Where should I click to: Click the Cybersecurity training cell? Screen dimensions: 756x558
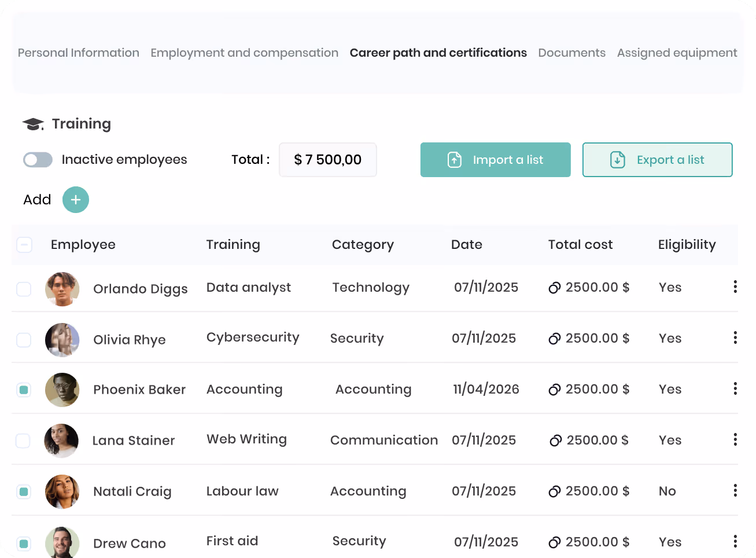point(253,337)
